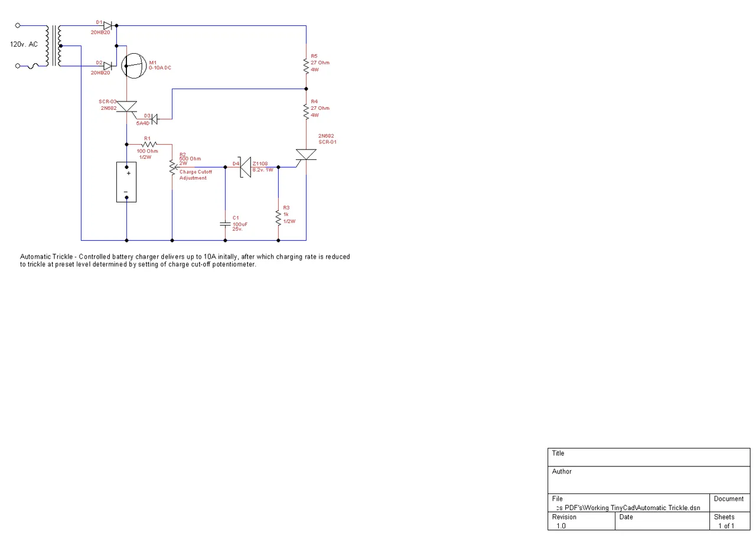Select the R1 resistor symbol
Image resolution: width=756 pixels, height=536 pixels.
(149, 143)
